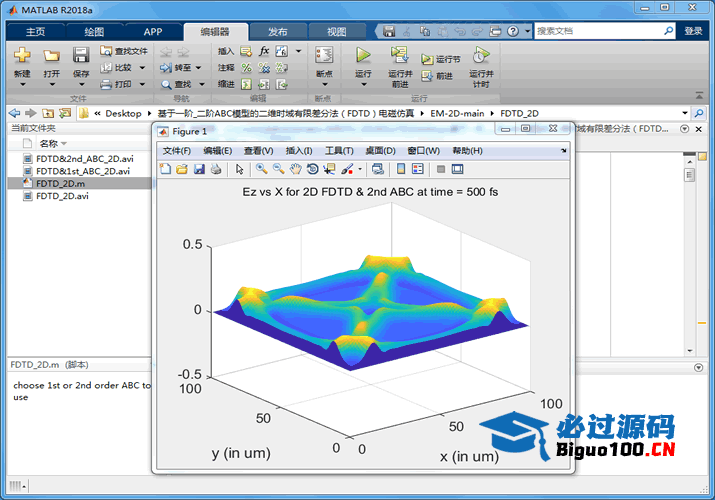Toggle Insert Legend in Figure 1 toolbar

click(x=418, y=169)
